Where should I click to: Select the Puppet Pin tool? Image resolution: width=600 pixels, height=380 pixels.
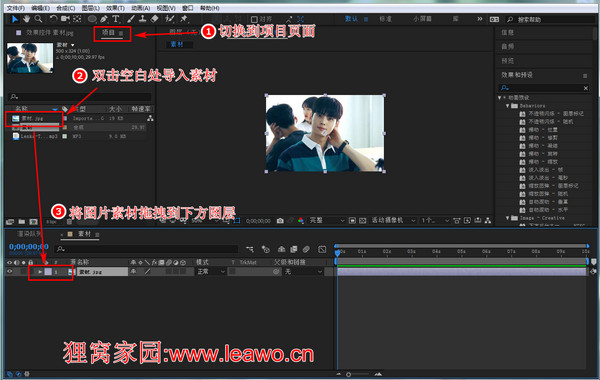[x=184, y=19]
